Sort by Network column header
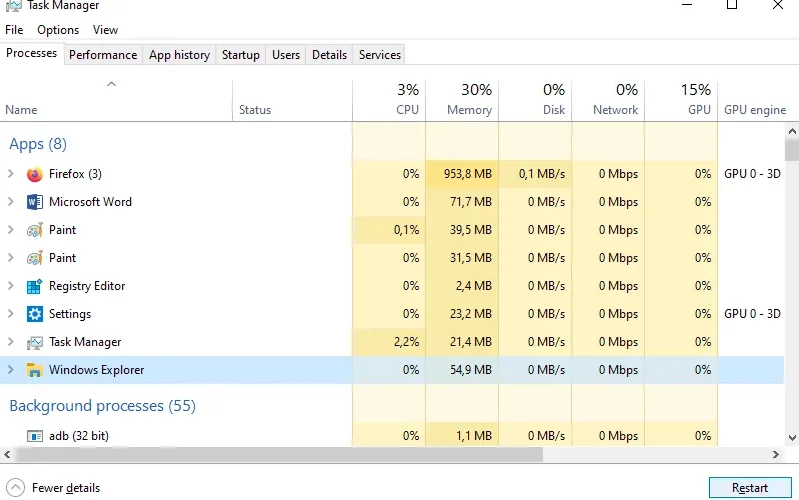Viewport: 799px width, 500px height. (x=608, y=101)
